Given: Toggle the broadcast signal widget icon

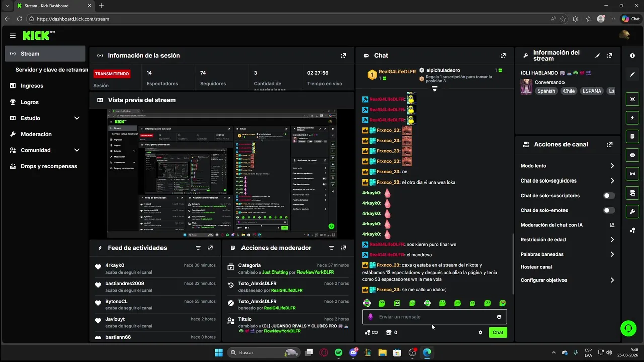Looking at the screenshot, I should tap(632, 174).
